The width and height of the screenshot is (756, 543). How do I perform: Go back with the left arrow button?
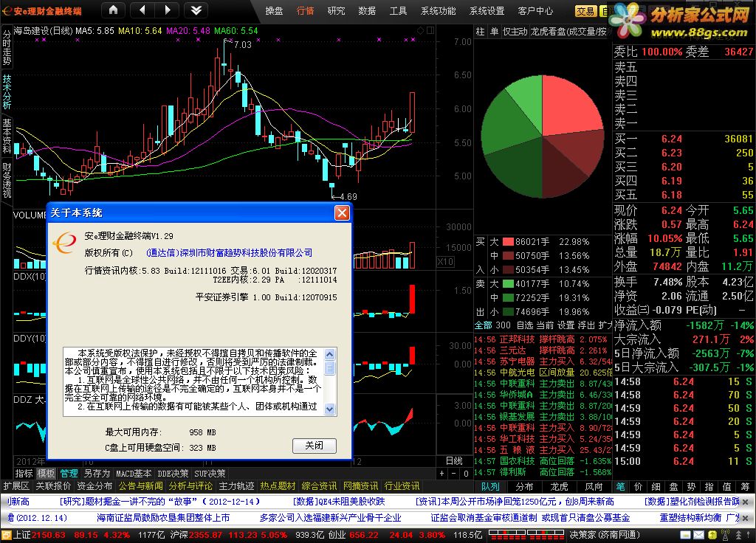tap(142, 10)
